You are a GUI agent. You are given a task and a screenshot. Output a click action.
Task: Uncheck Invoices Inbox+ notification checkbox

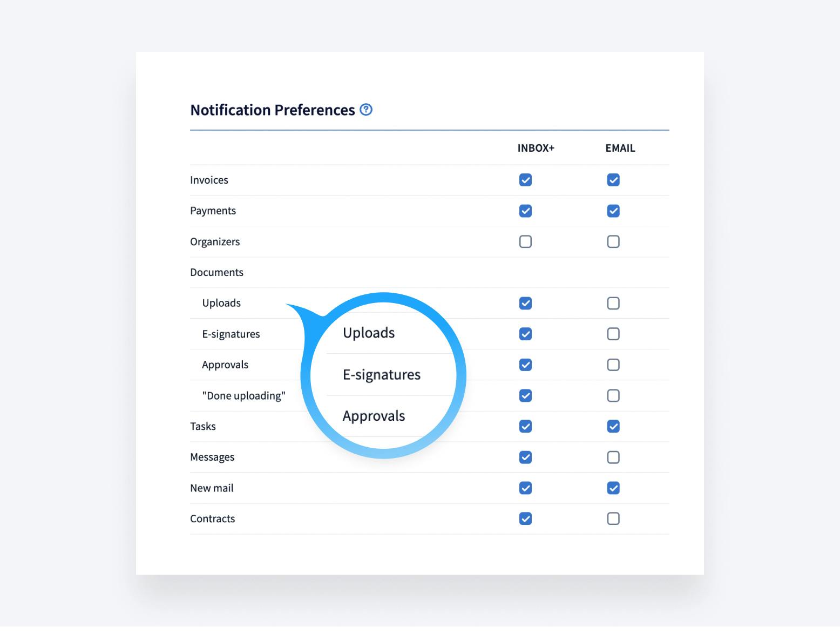click(x=525, y=180)
